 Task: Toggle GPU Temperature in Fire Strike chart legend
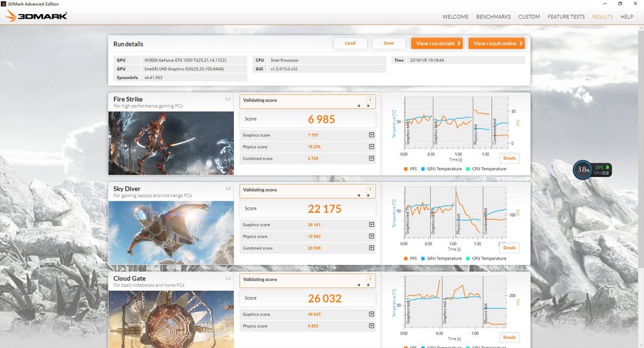[x=441, y=169]
